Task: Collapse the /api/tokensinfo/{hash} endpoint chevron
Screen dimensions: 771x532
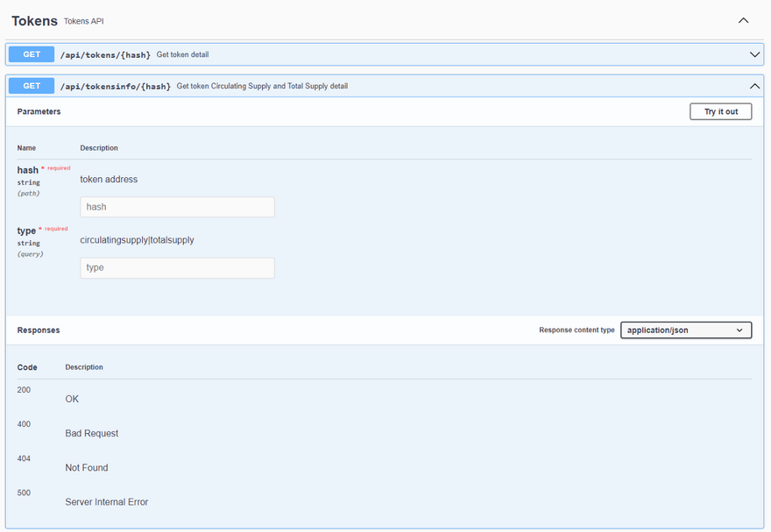Action: (754, 86)
